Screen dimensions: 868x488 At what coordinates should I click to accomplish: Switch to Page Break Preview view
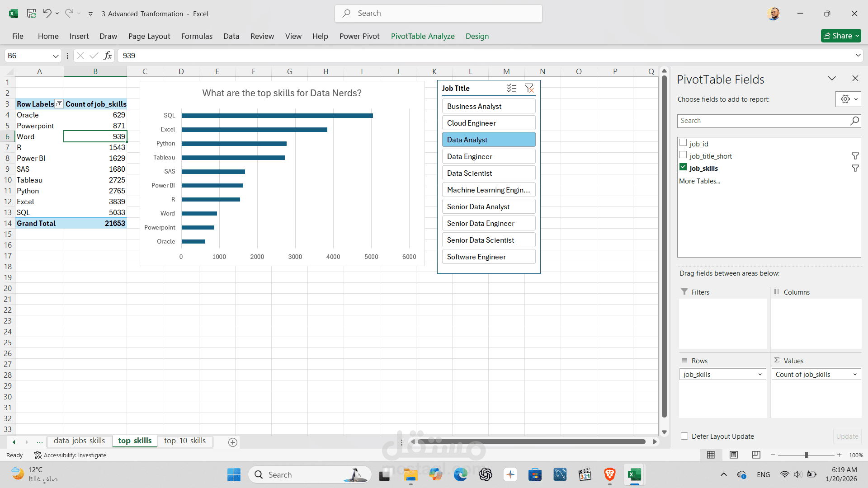(756, 455)
